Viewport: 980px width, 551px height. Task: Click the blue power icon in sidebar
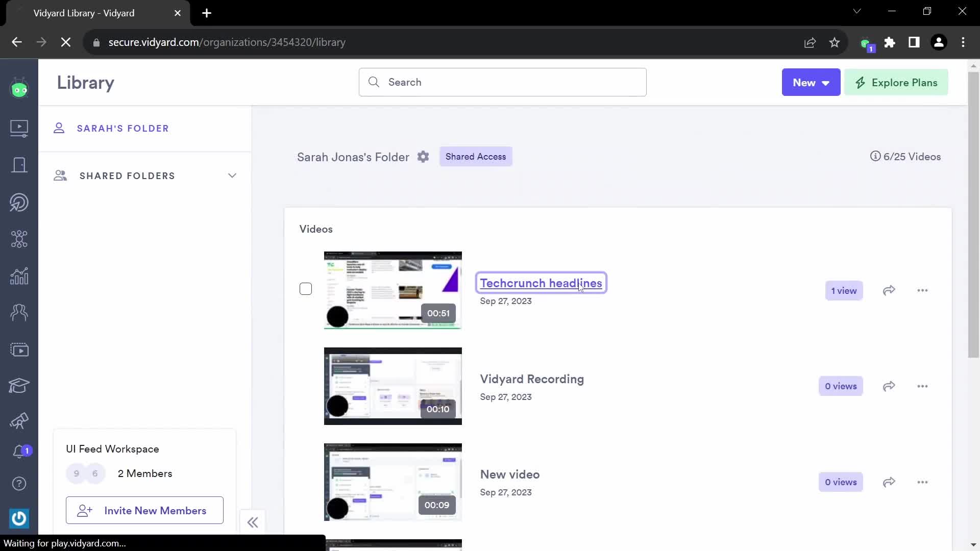[19, 518]
